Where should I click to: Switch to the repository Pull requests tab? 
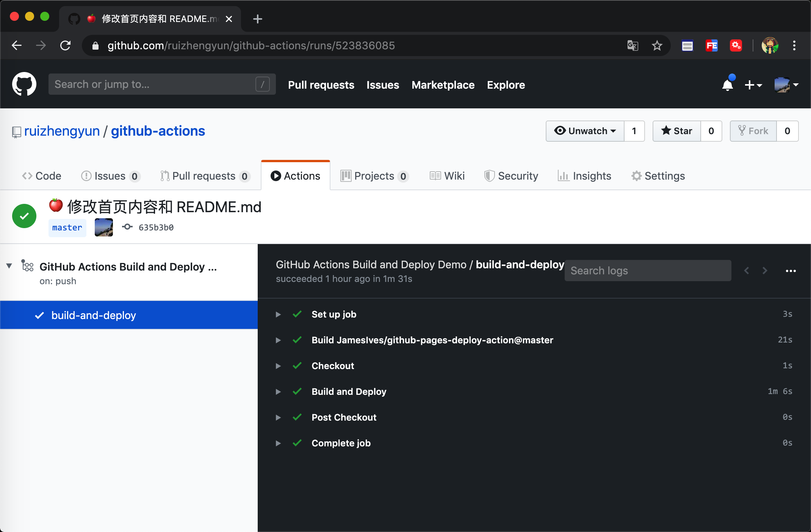click(205, 176)
